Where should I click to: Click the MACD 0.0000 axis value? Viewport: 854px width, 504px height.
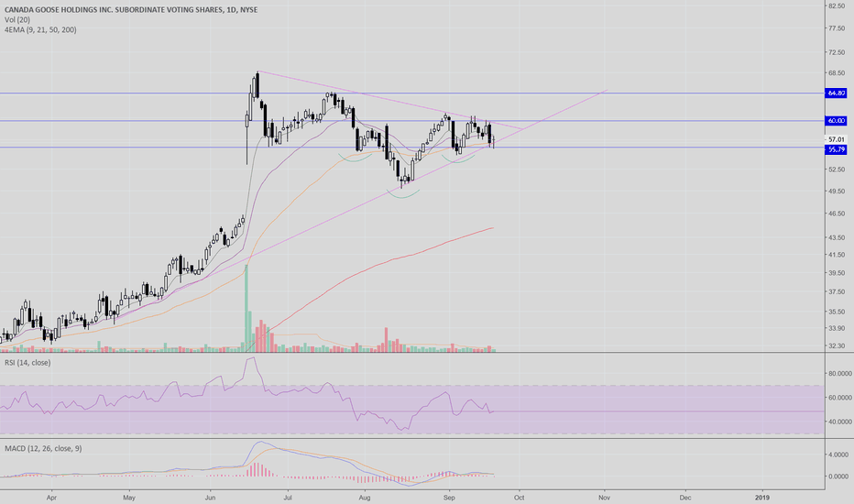point(840,477)
